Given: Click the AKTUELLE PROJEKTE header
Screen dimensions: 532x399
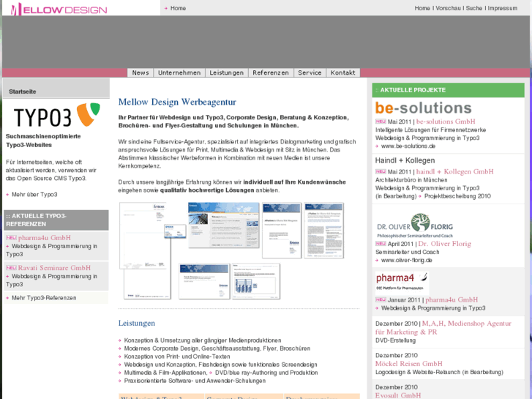Looking at the screenshot, I should click(x=448, y=90).
